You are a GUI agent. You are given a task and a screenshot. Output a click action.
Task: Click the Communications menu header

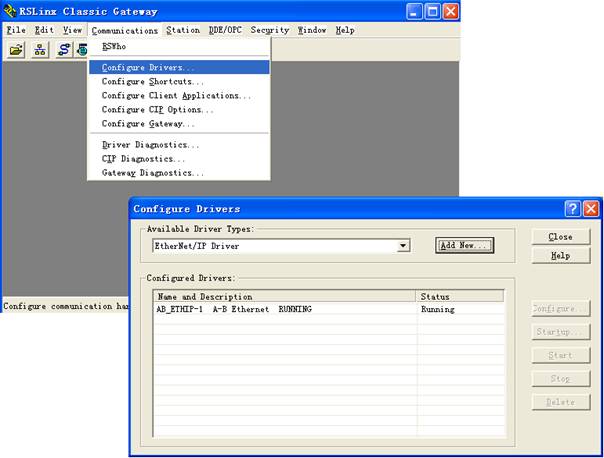coord(125,30)
